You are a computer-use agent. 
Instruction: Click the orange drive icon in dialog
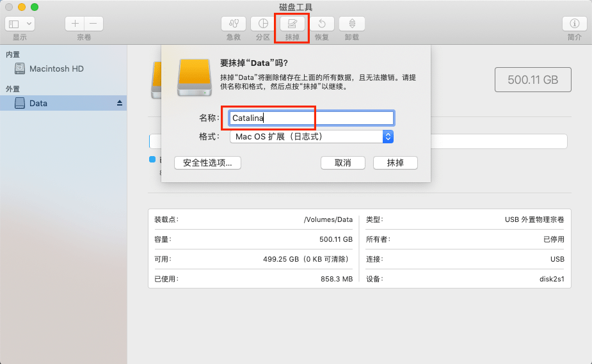point(193,77)
